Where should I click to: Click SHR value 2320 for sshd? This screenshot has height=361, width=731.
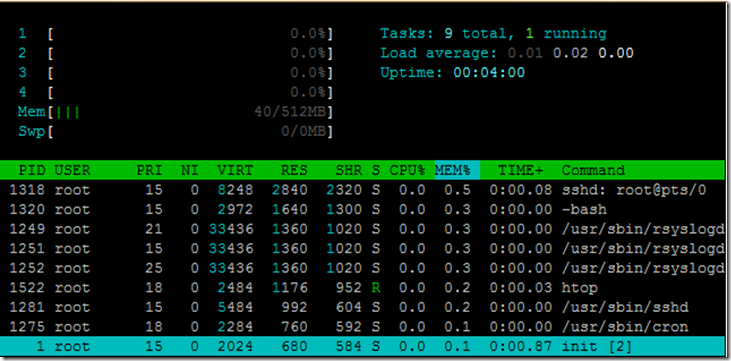coord(344,190)
